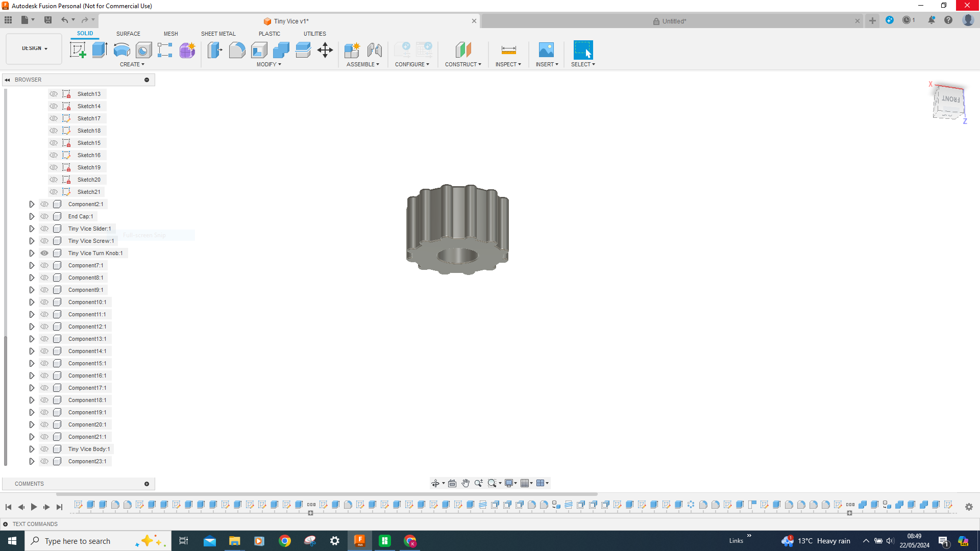Click the Orbit navigation icon
Image resolution: width=980 pixels, height=551 pixels.
(x=435, y=483)
